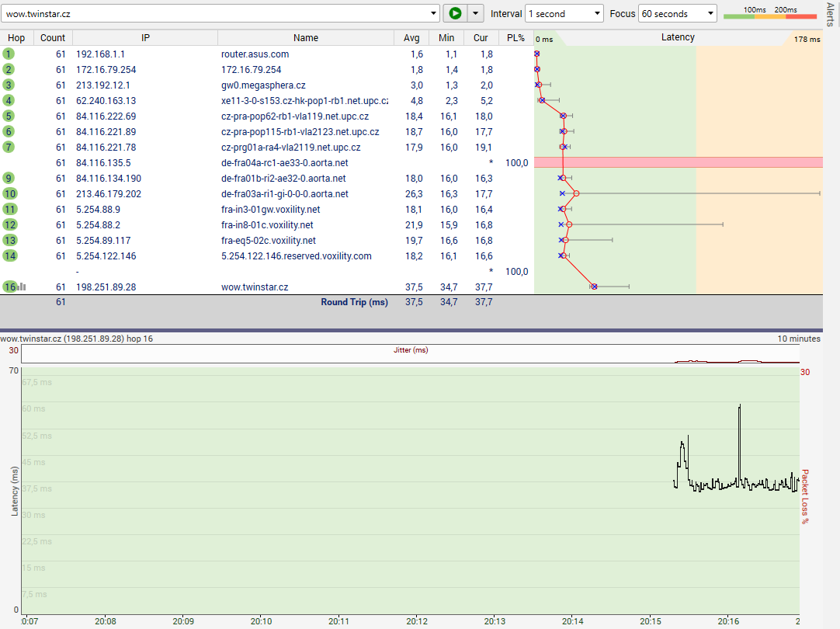Screen dimensions: 840x629
Task: Click the hop 7 green circle icon
Action: coord(9,147)
